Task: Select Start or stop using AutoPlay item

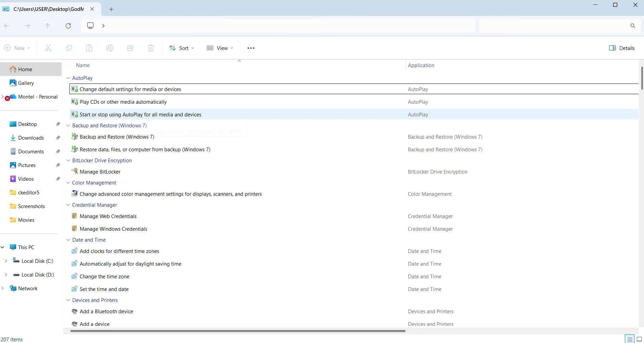Action: pos(354,114)
